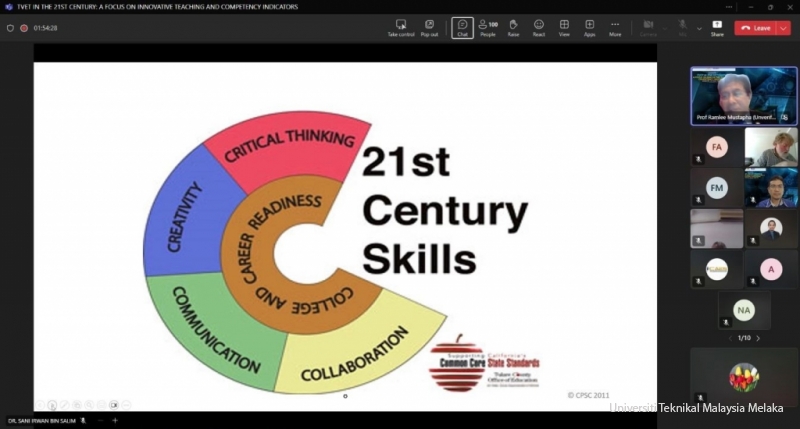This screenshot has width=800, height=429.
Task: Open the More actions menu
Action: tap(615, 27)
